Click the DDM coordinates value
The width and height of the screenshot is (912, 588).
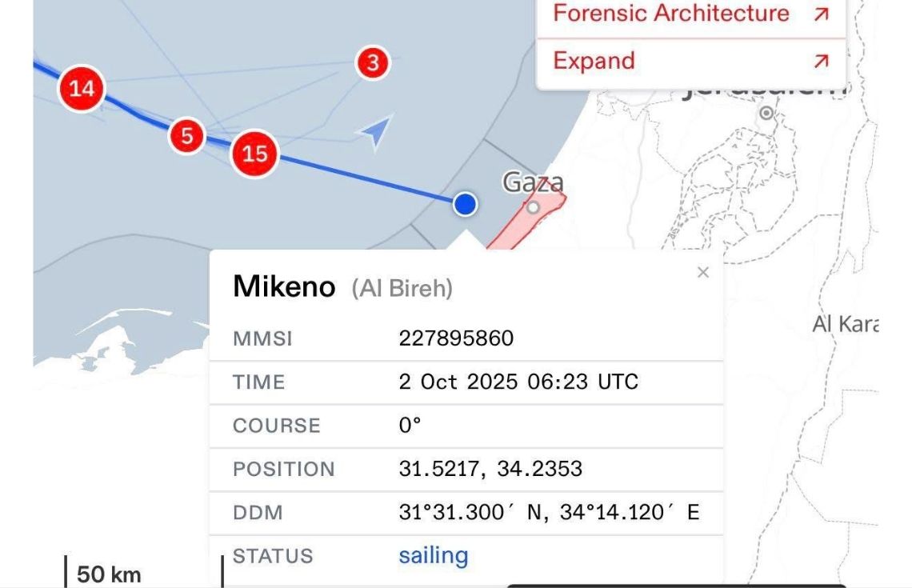pos(549,512)
